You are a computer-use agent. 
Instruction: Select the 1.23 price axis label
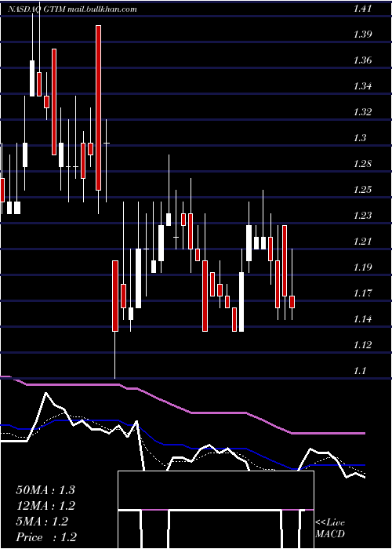coord(362,216)
